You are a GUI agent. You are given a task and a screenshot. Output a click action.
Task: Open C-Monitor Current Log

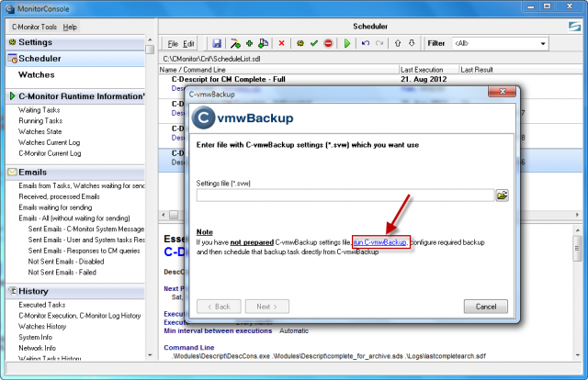(50, 153)
